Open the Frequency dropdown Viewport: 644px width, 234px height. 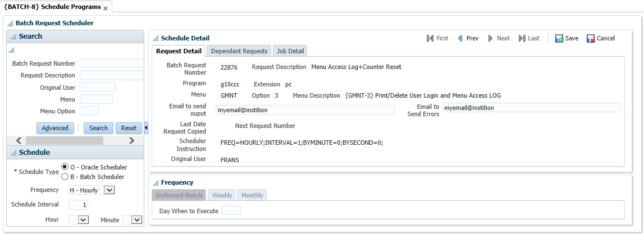(x=109, y=190)
